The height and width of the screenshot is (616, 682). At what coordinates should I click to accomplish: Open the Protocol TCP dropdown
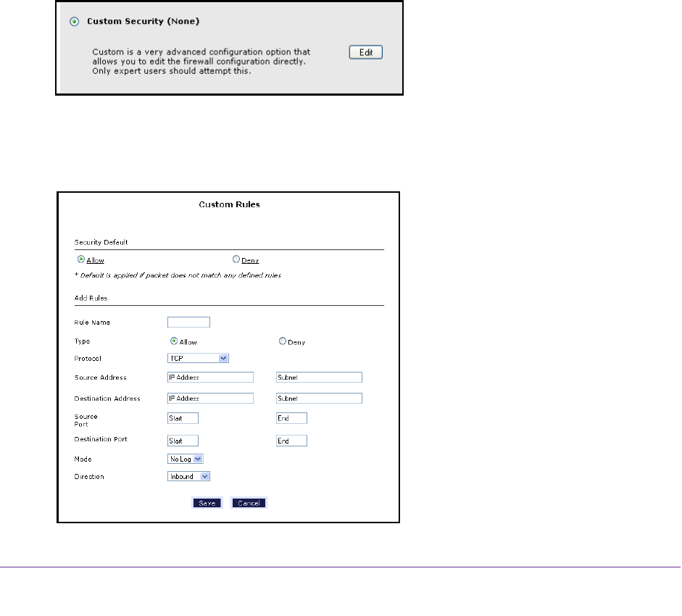(198, 358)
